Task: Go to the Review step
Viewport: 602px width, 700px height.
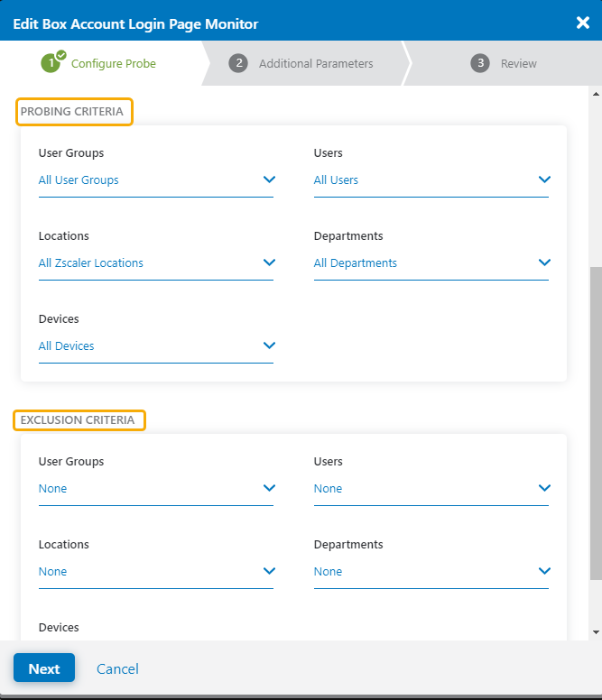Action: [x=518, y=63]
